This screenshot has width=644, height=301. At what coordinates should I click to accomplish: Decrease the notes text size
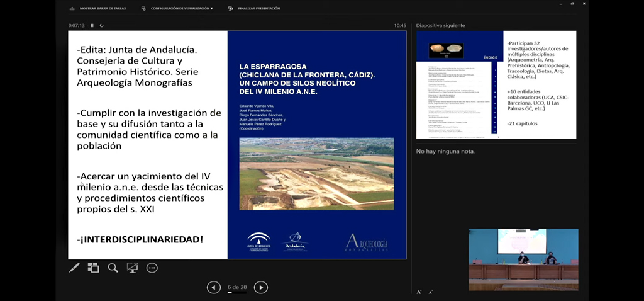[430, 292]
